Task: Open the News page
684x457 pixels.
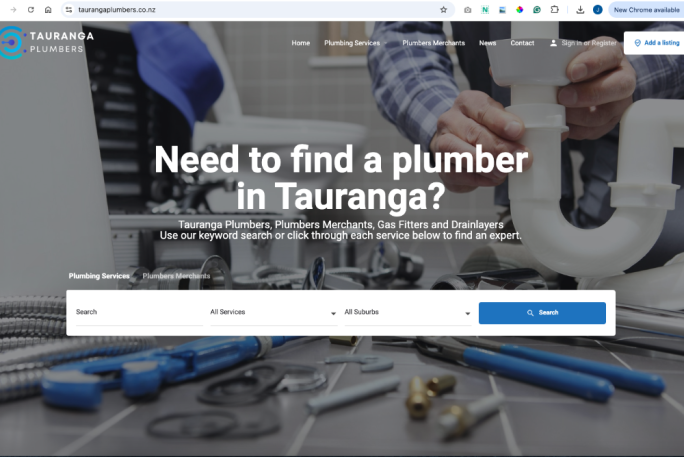Action: (x=487, y=43)
